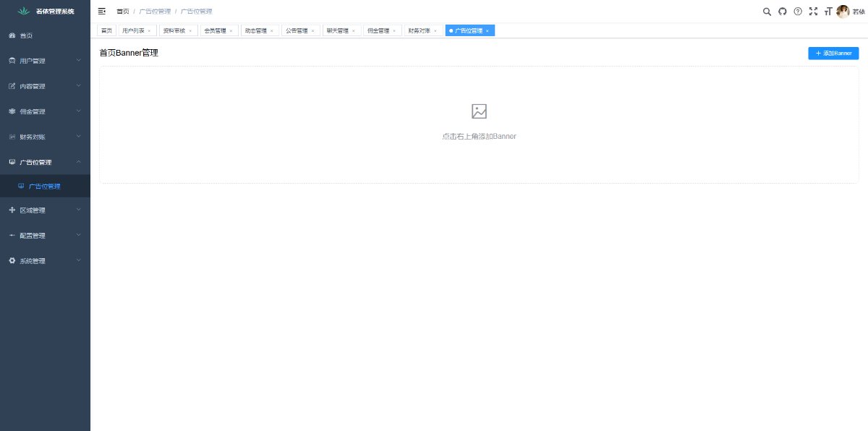
Task: Close the 用户列表 tab
Action: tap(150, 31)
